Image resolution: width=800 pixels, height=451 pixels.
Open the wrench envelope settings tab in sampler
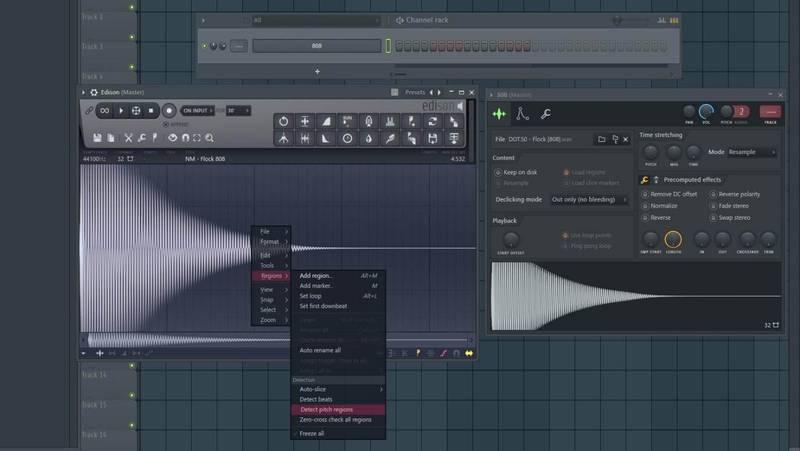pyautogui.click(x=546, y=114)
